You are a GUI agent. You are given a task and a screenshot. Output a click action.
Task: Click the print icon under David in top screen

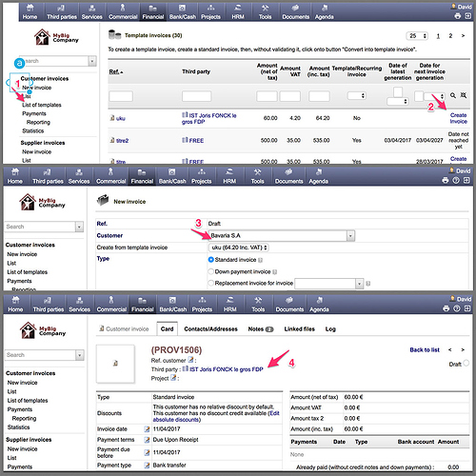click(457, 16)
